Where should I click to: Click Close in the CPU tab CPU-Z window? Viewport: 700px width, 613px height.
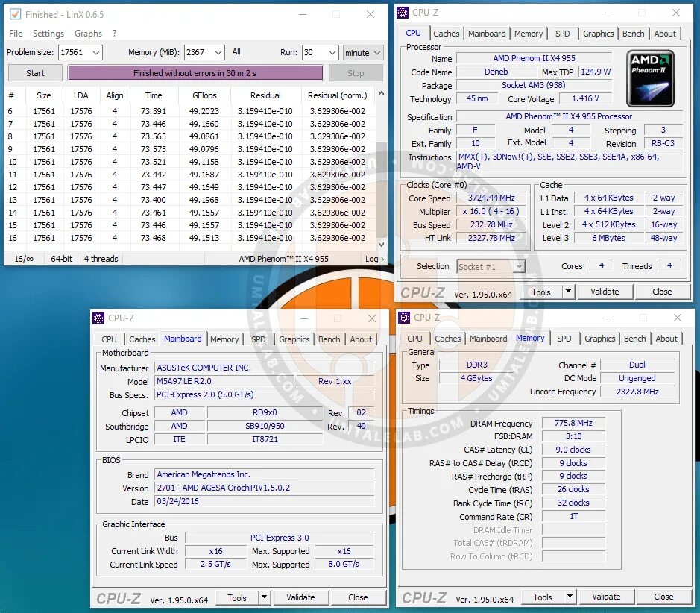[661, 292]
